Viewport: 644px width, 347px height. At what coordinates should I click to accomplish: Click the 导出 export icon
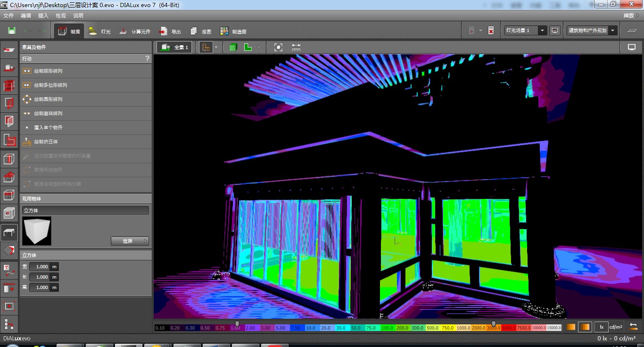coord(163,32)
